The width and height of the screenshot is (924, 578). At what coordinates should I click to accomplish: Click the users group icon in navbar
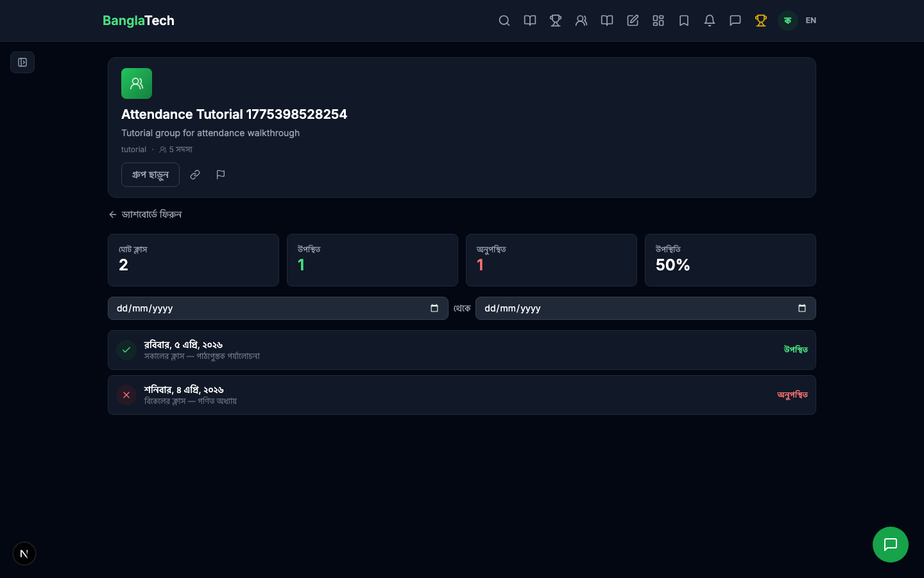(x=581, y=21)
